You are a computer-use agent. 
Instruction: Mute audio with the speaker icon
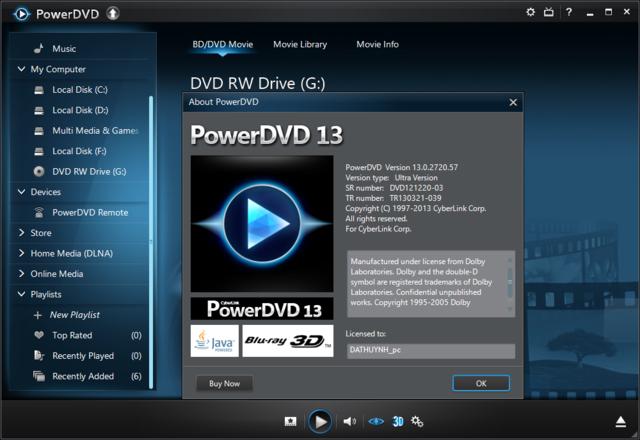tap(349, 421)
